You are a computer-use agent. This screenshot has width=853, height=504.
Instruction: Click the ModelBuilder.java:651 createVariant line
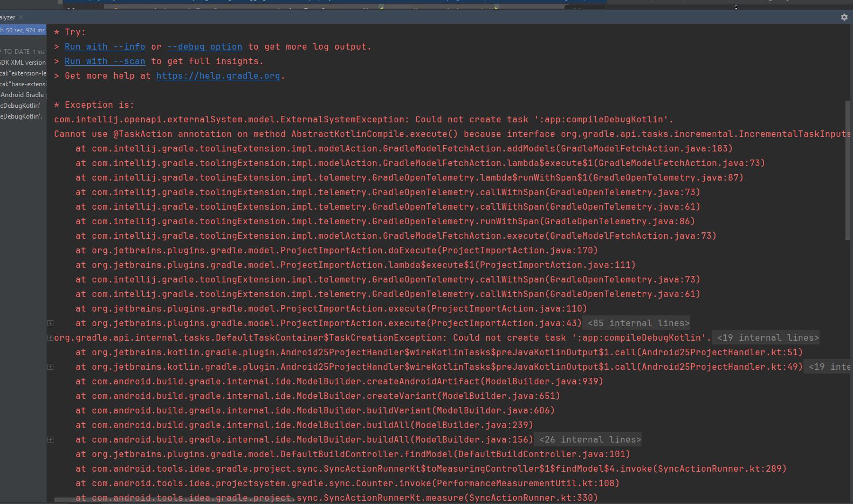click(x=318, y=396)
